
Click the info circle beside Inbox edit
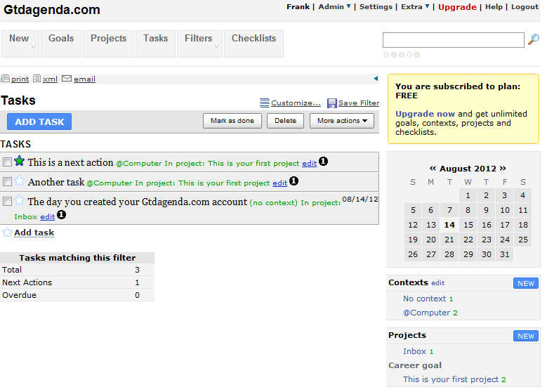[x=61, y=215]
